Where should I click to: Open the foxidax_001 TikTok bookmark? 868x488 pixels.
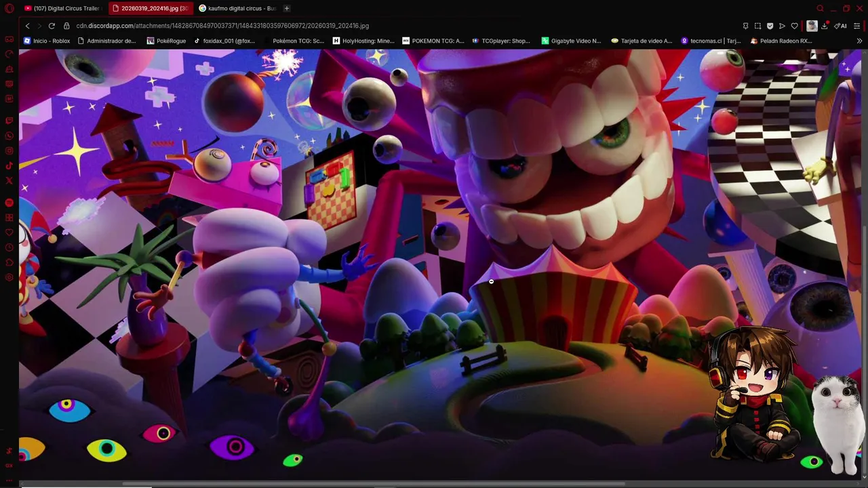[x=224, y=41]
